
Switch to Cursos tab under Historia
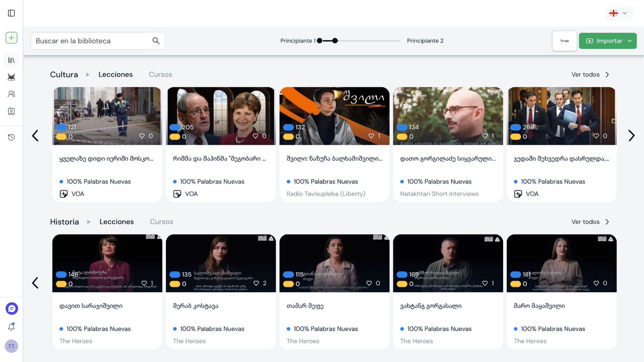161,222
